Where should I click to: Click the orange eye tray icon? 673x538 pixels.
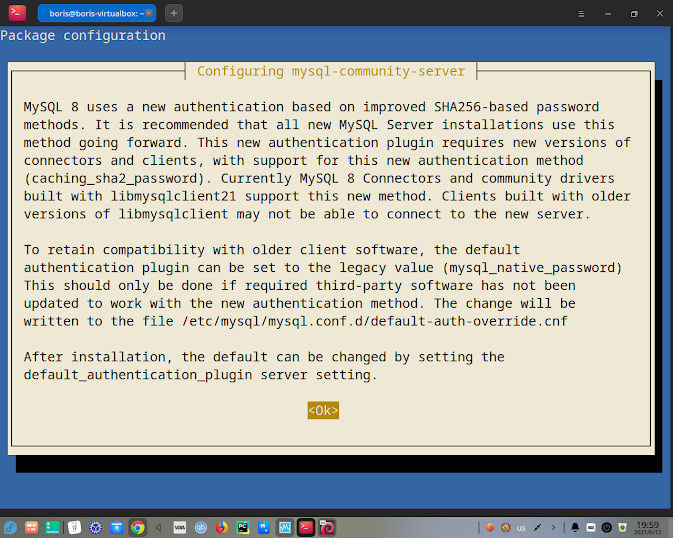(506, 528)
